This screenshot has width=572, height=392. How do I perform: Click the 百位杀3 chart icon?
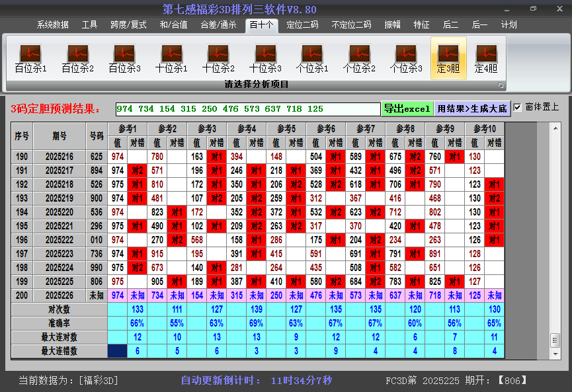124,58
